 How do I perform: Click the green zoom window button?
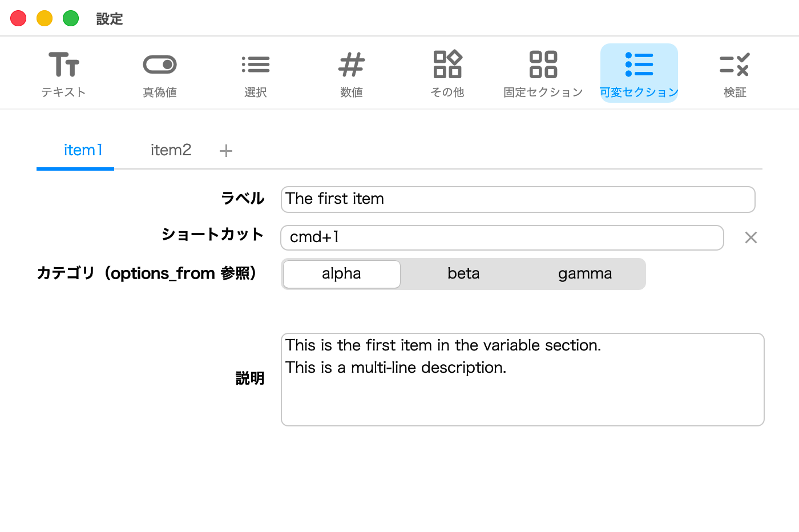tap(71, 18)
